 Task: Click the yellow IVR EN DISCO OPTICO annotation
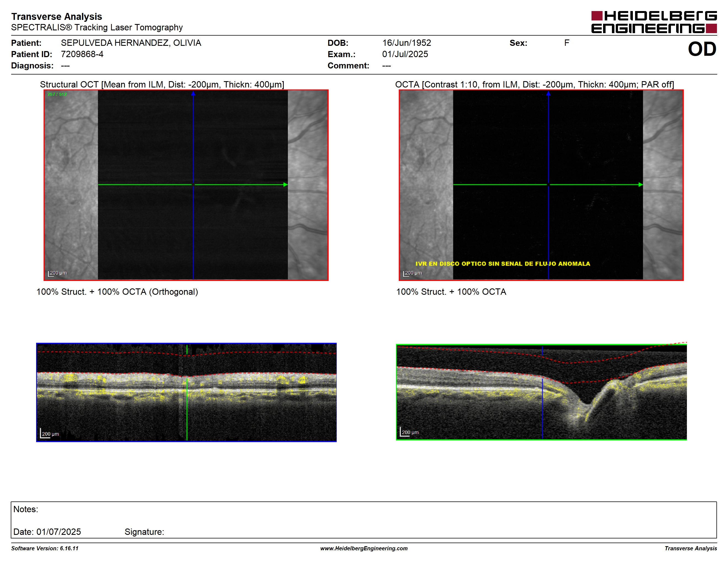coord(502,264)
